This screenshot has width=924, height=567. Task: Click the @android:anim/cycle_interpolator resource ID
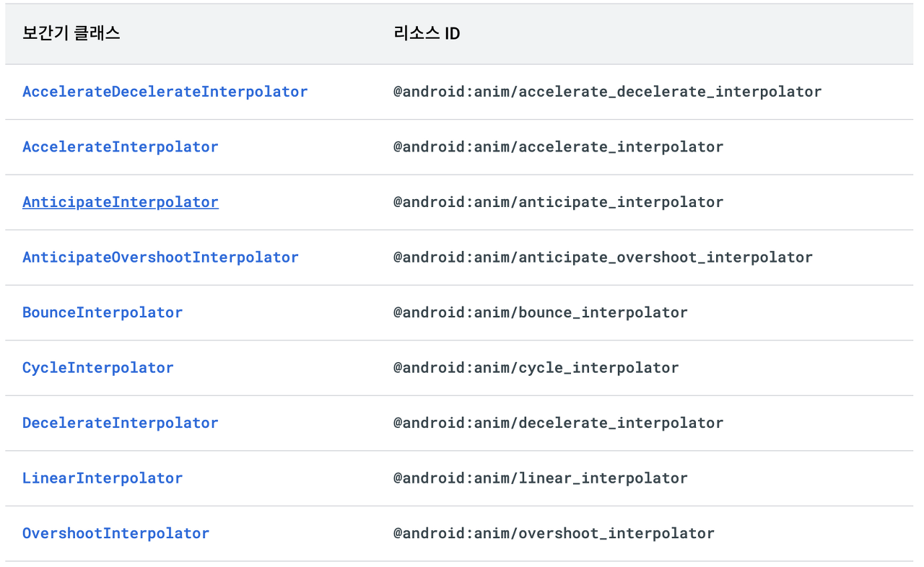(536, 368)
